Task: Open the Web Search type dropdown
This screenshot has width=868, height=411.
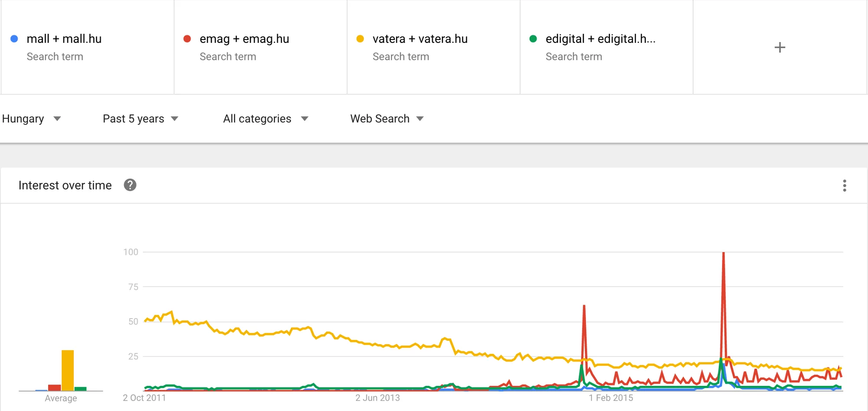Action: [386, 119]
